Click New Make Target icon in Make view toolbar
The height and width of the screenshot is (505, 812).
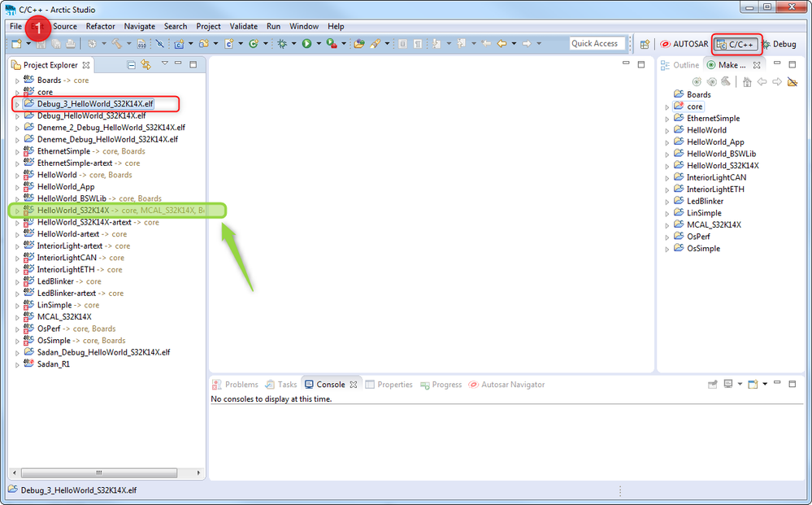(x=697, y=82)
